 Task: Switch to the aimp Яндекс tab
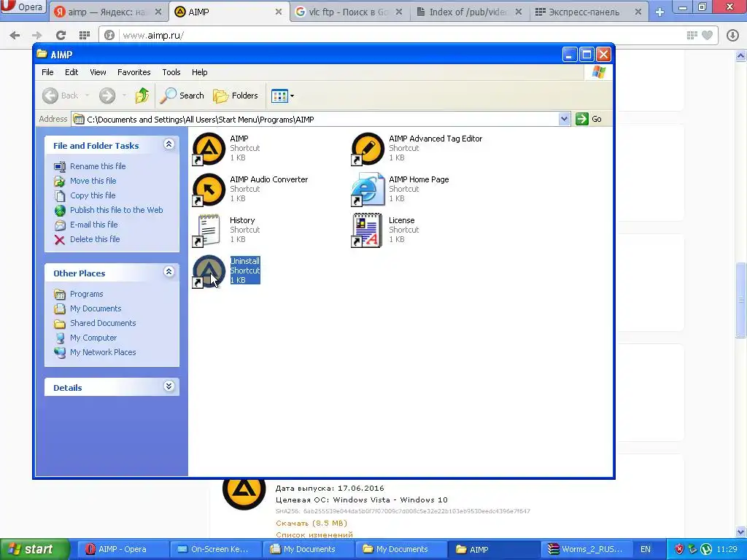click(109, 12)
